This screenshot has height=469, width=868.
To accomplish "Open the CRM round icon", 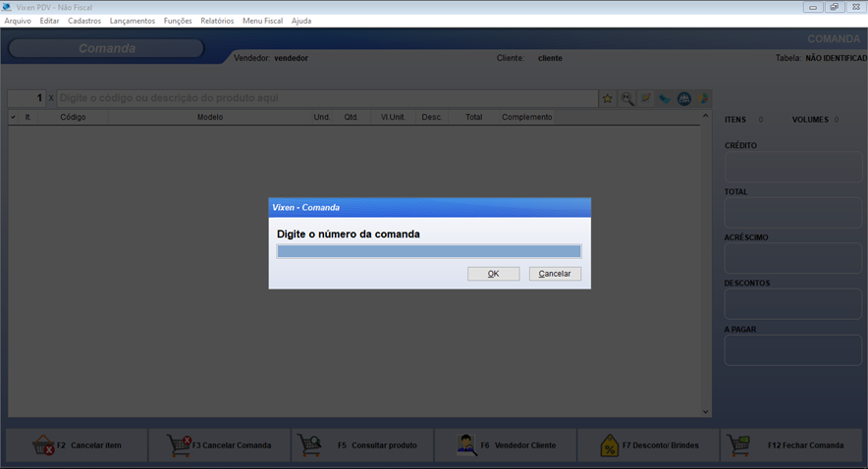I will 684,98.
